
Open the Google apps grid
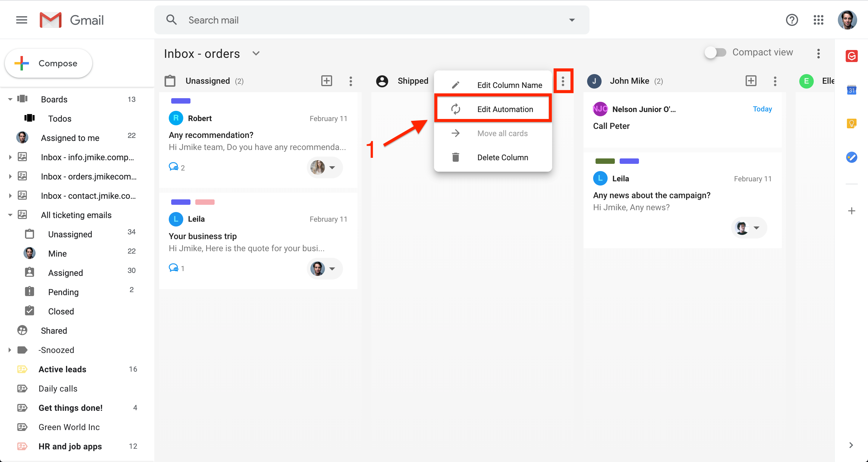[819, 20]
